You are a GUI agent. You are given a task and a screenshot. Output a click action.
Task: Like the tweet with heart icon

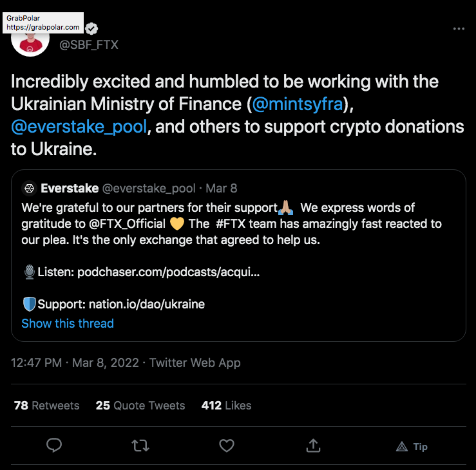[227, 446]
